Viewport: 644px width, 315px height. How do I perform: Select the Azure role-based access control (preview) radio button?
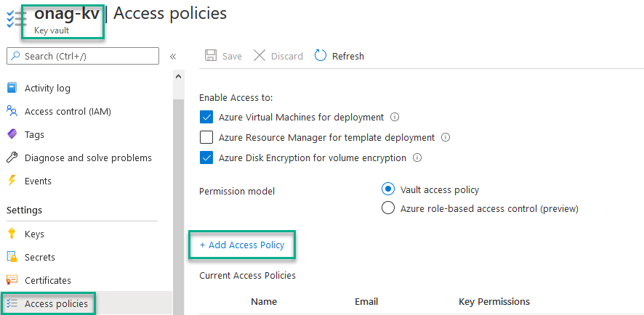pyautogui.click(x=387, y=208)
